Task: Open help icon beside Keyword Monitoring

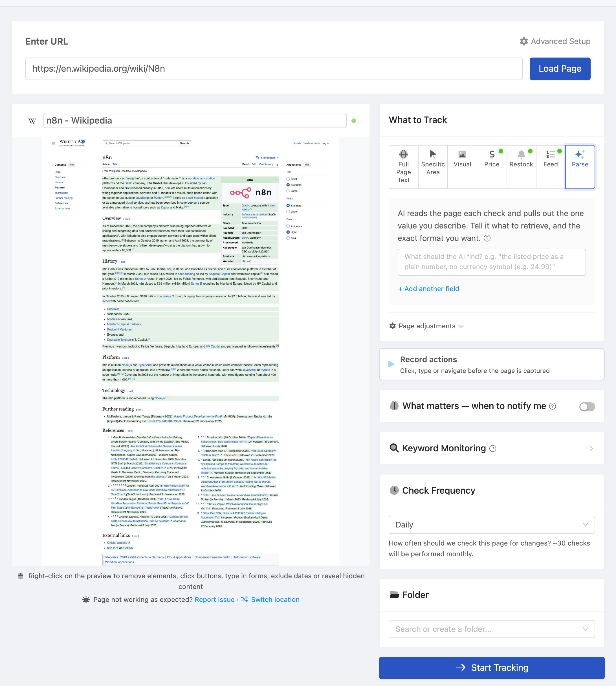Action: coord(493,448)
